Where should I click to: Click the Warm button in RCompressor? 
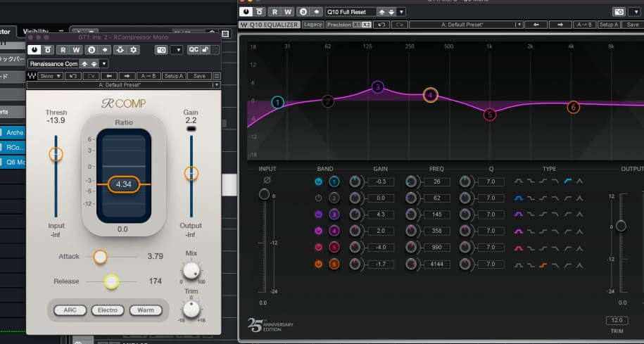(x=146, y=310)
